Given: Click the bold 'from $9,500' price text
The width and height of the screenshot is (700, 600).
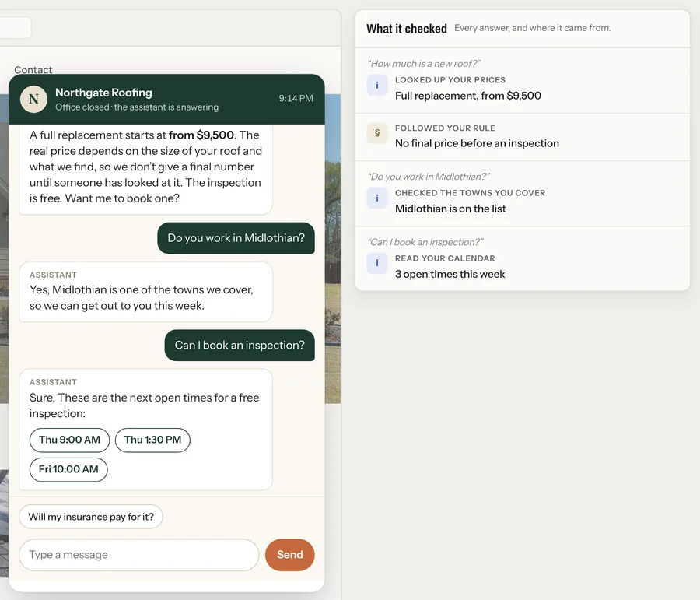Looking at the screenshot, I should pyautogui.click(x=201, y=135).
